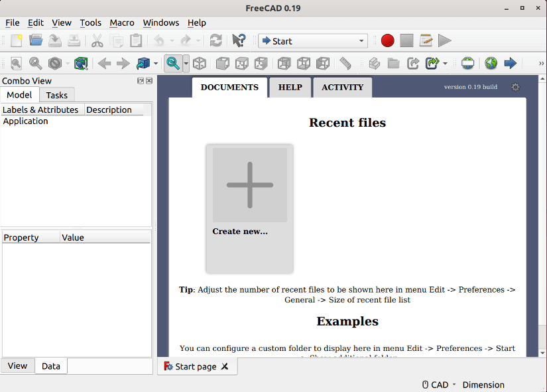547x392 pixels.
Task: Click the Undo arrow icon
Action: 159,41
